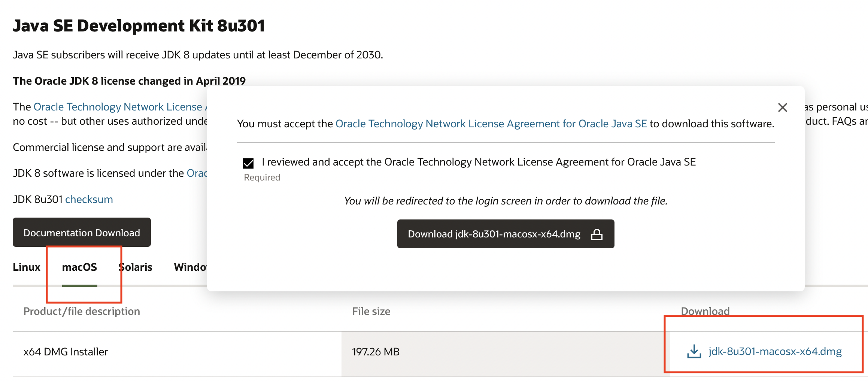Open Oracle Technology Network License Agreement link in dialog
The image size is (868, 382).
click(491, 124)
